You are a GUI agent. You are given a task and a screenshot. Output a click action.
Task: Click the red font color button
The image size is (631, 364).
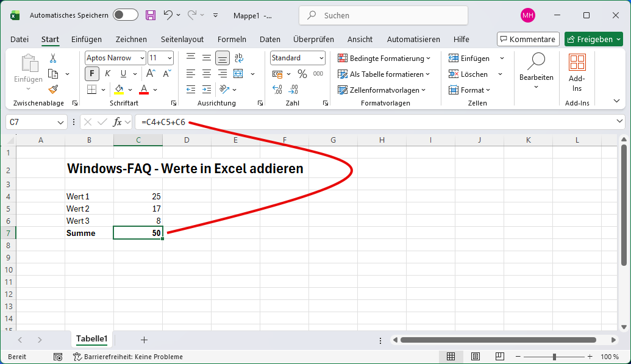(x=144, y=90)
